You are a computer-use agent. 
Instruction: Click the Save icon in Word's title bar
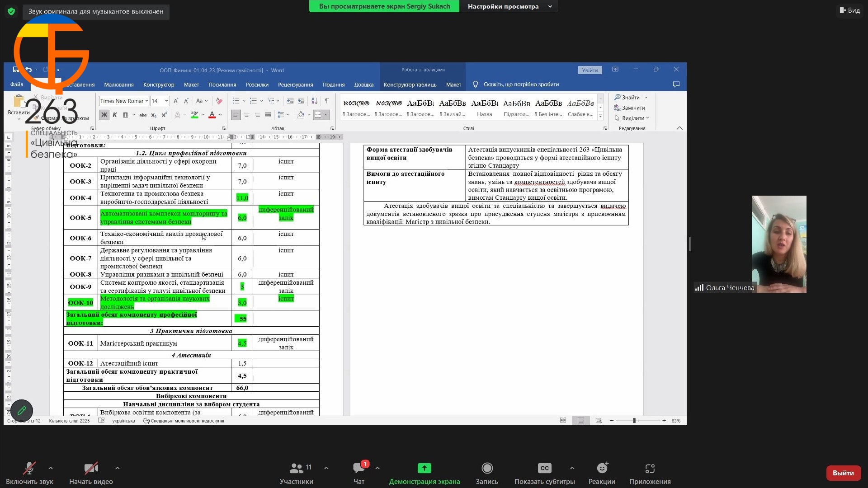point(16,70)
